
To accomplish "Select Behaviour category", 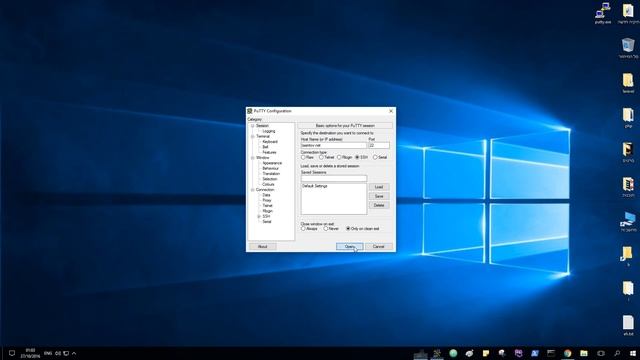I will click(271, 168).
